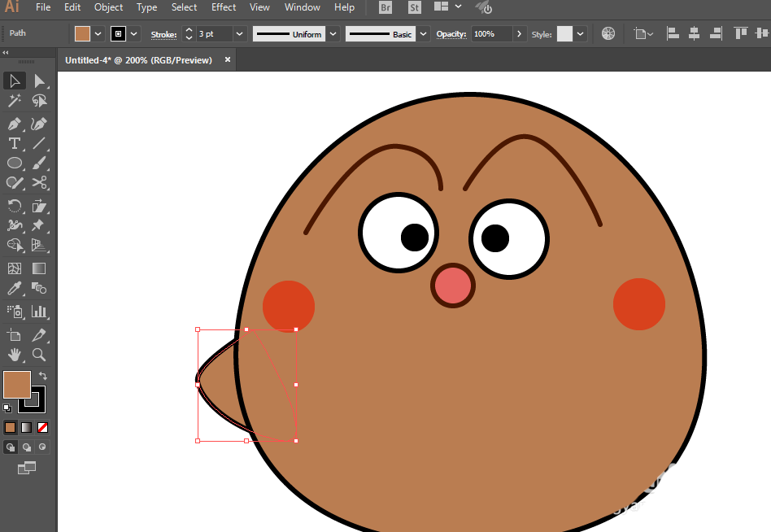Set paint mode to None
This screenshot has width=771, height=532.
click(43, 427)
